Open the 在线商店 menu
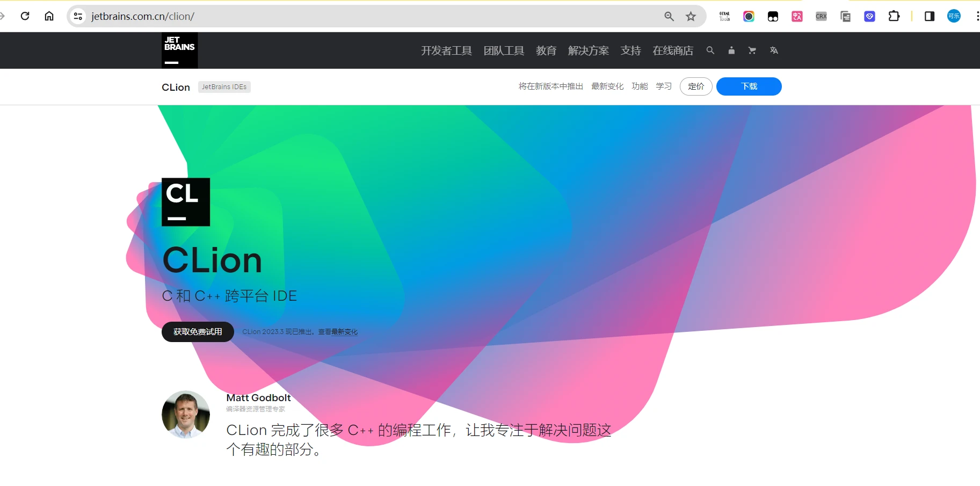Screen dimensions: 980x486 click(x=673, y=50)
